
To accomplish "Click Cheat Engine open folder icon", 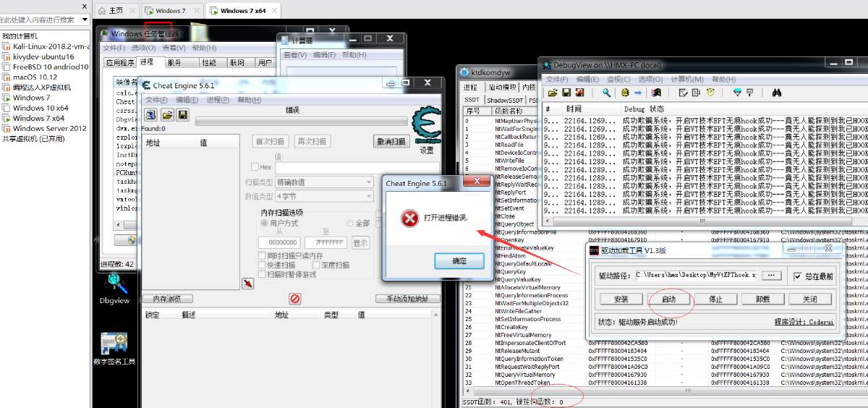I will coord(167,115).
